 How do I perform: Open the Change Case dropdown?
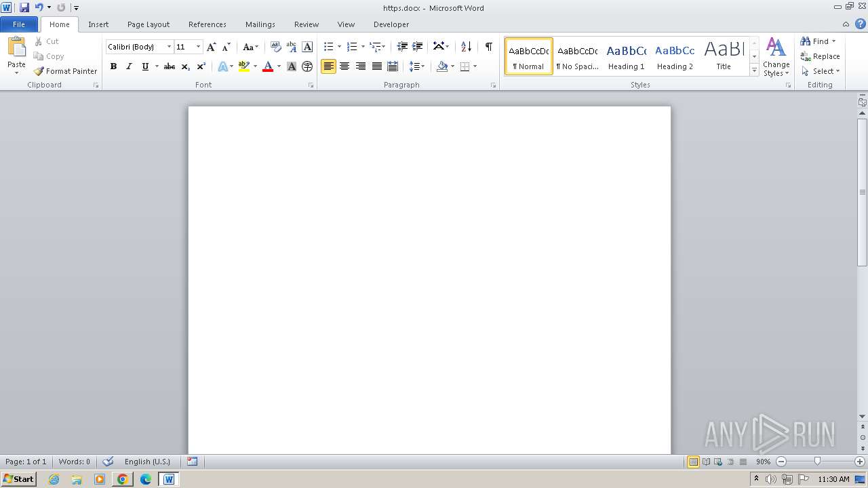click(x=250, y=47)
